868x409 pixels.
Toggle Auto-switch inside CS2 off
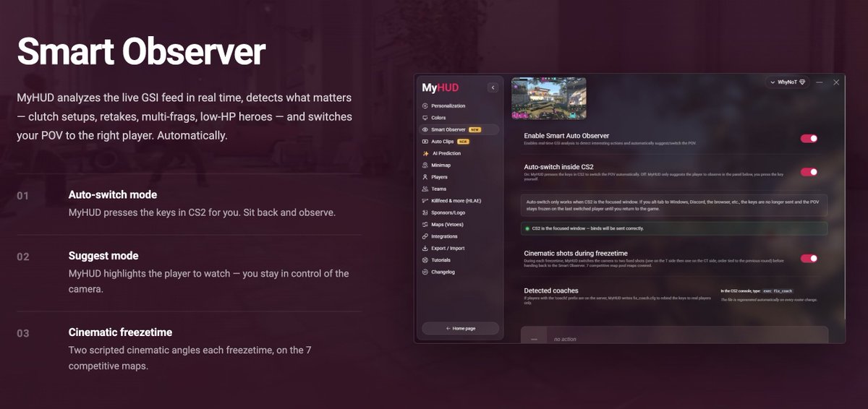coord(809,172)
